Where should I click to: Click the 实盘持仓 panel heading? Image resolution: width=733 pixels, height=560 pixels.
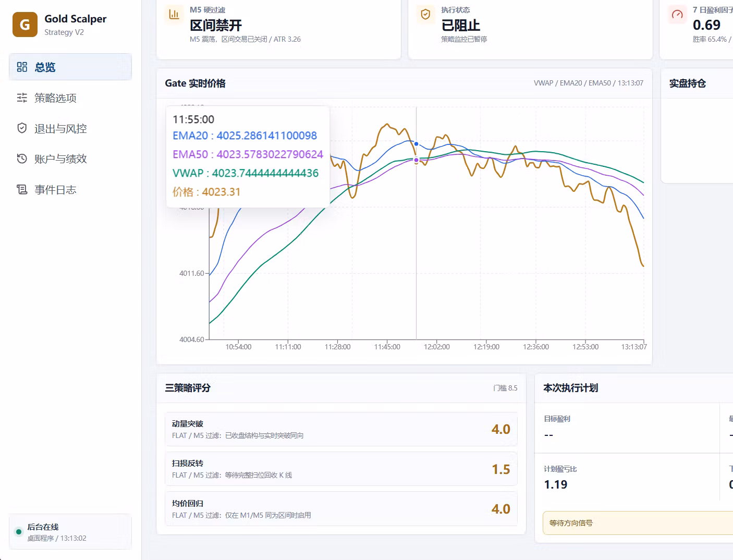pyautogui.click(x=688, y=83)
